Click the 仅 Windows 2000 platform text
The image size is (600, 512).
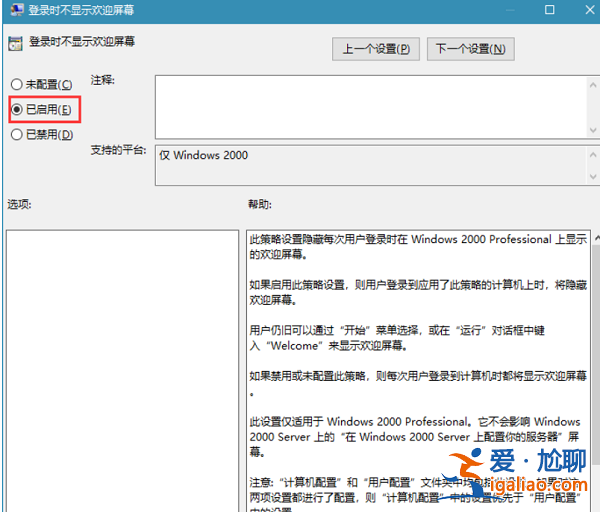click(x=204, y=155)
